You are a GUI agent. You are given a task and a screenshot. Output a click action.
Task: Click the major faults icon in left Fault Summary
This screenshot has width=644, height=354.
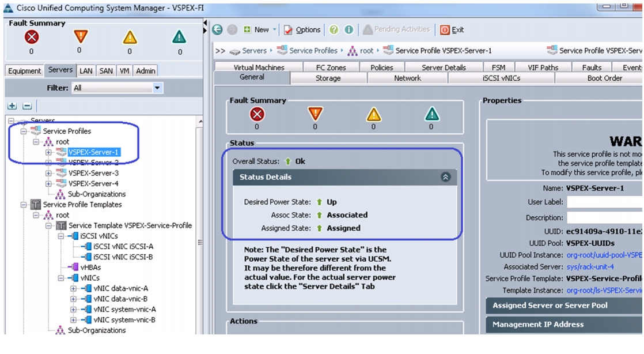point(81,36)
